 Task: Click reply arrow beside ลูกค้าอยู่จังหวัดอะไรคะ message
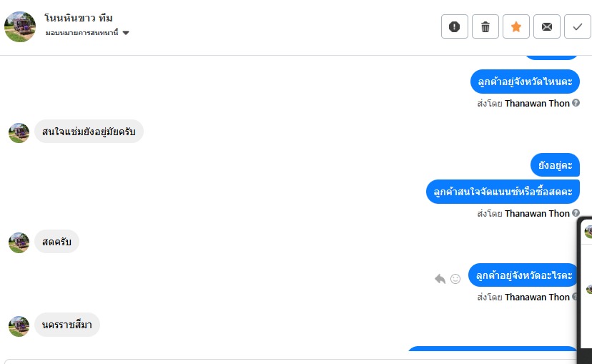(x=440, y=279)
